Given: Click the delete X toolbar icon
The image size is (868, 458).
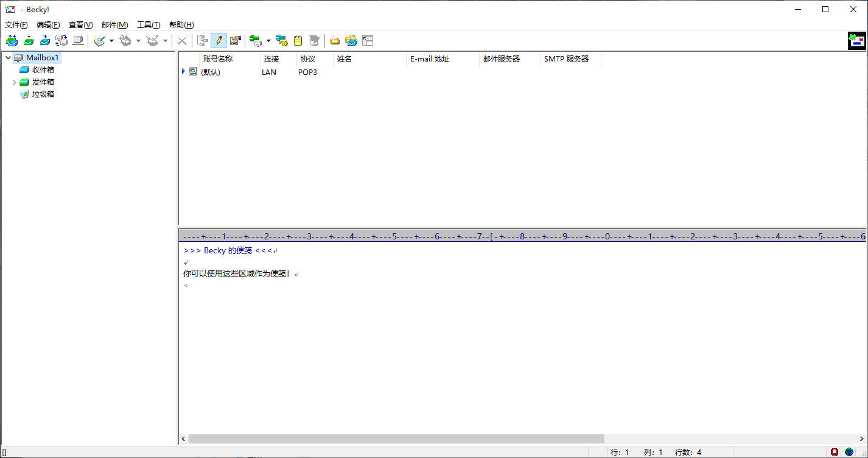Looking at the screenshot, I should (x=182, y=41).
